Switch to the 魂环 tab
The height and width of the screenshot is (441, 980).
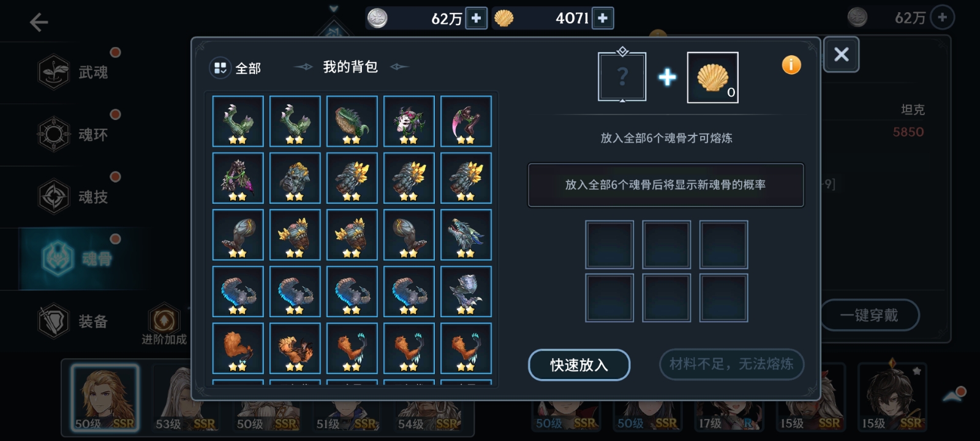click(x=73, y=134)
